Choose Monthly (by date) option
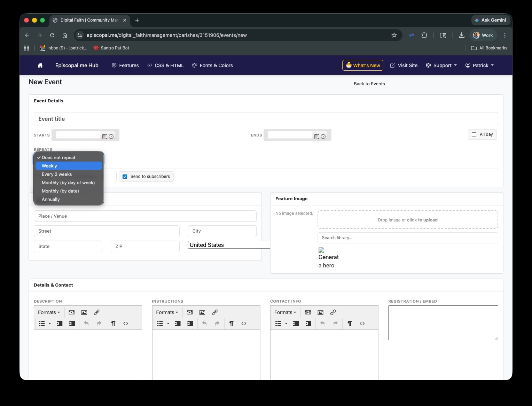This screenshot has width=532, height=406. [x=69, y=191]
